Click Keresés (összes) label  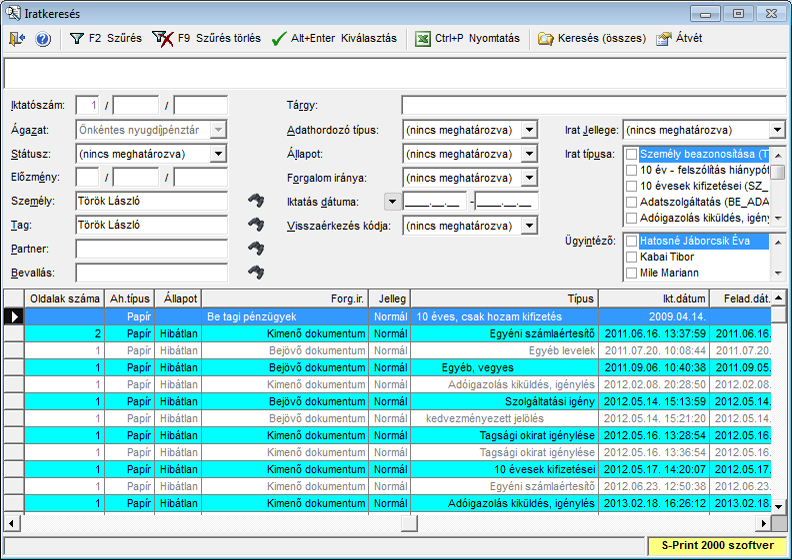(x=602, y=38)
